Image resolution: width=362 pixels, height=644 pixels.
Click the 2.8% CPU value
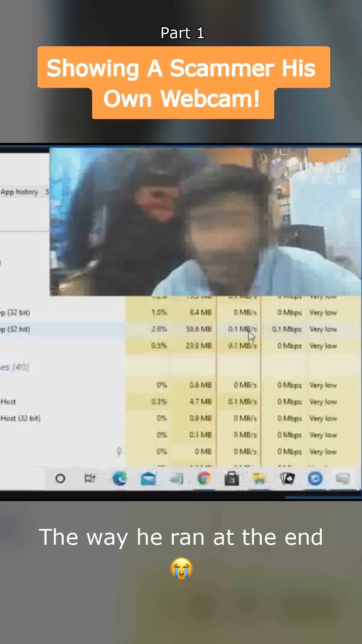pos(159,329)
